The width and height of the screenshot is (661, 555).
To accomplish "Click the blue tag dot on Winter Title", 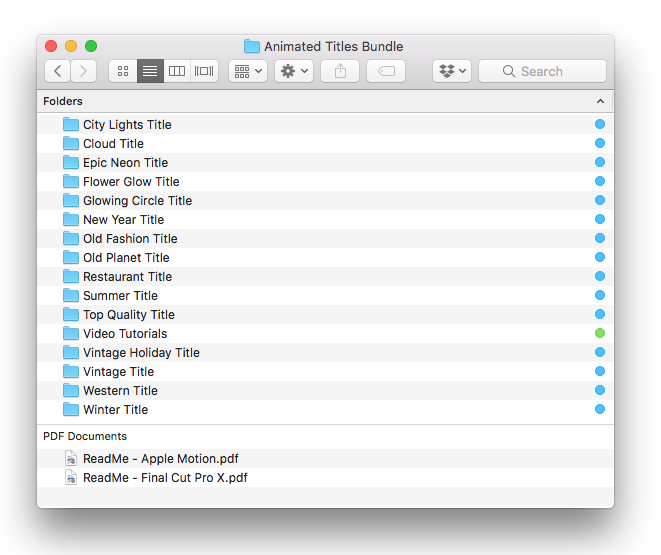I will 600,409.
